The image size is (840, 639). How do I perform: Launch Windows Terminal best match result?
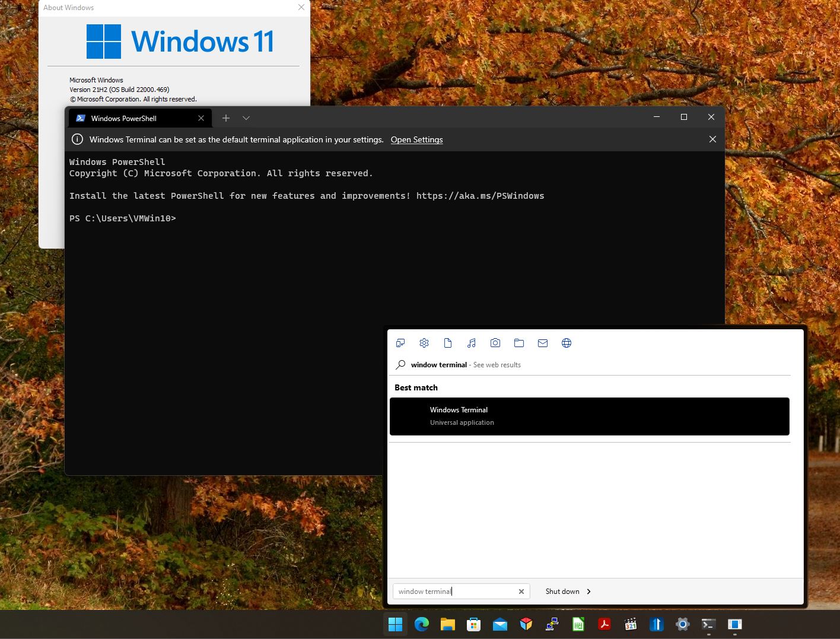(x=589, y=416)
